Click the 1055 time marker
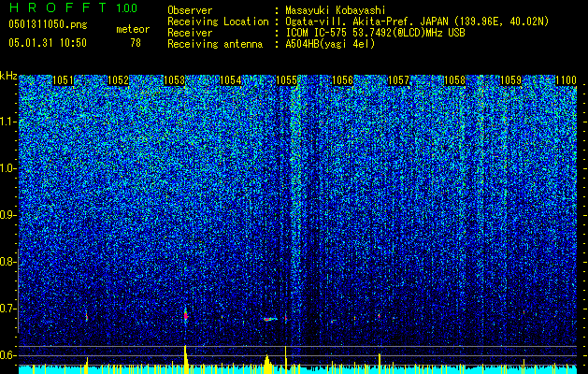Screen dimensions: 588x374 coord(286,80)
